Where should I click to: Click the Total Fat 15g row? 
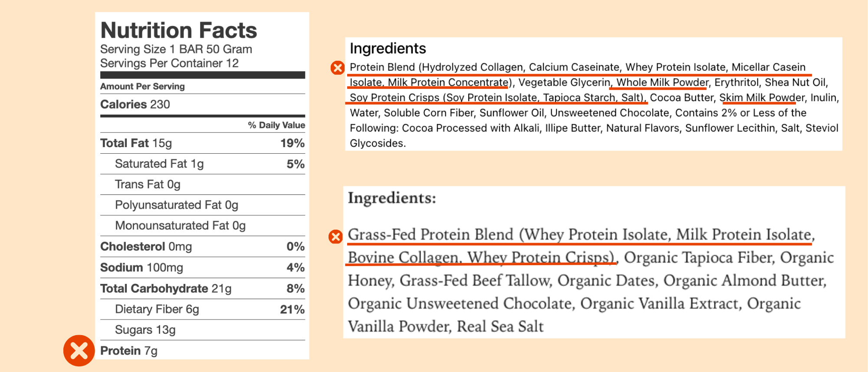tap(203, 143)
